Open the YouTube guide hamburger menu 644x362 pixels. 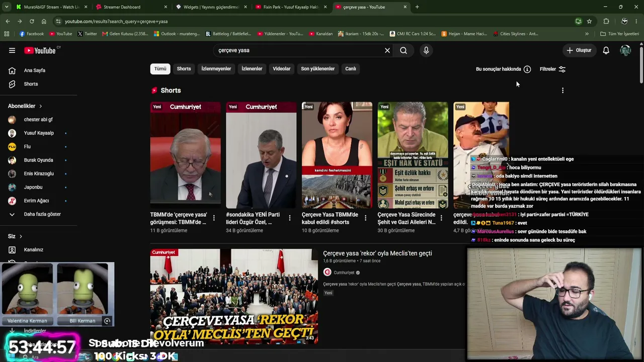[x=12, y=50]
